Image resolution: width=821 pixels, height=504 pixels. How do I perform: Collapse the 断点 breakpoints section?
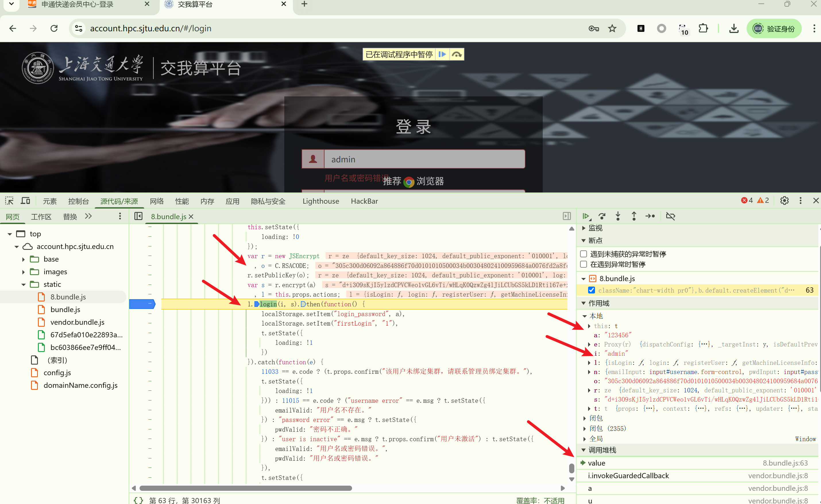point(583,240)
